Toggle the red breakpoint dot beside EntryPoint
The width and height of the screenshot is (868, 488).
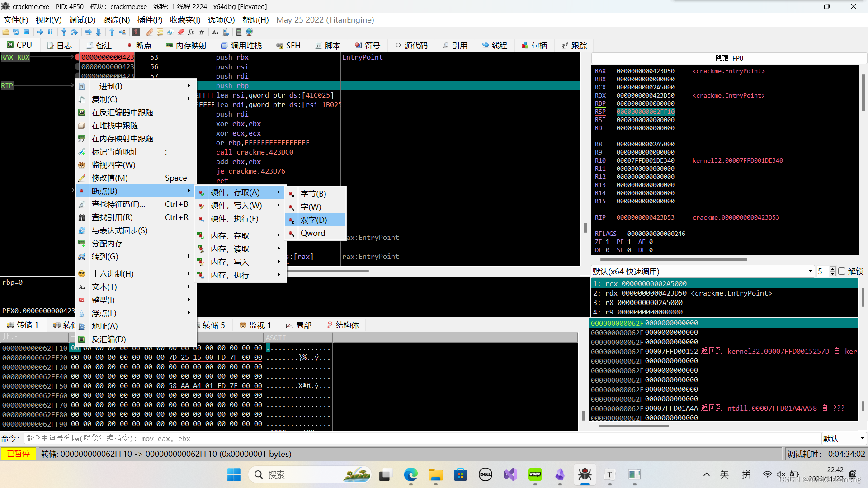click(77, 57)
